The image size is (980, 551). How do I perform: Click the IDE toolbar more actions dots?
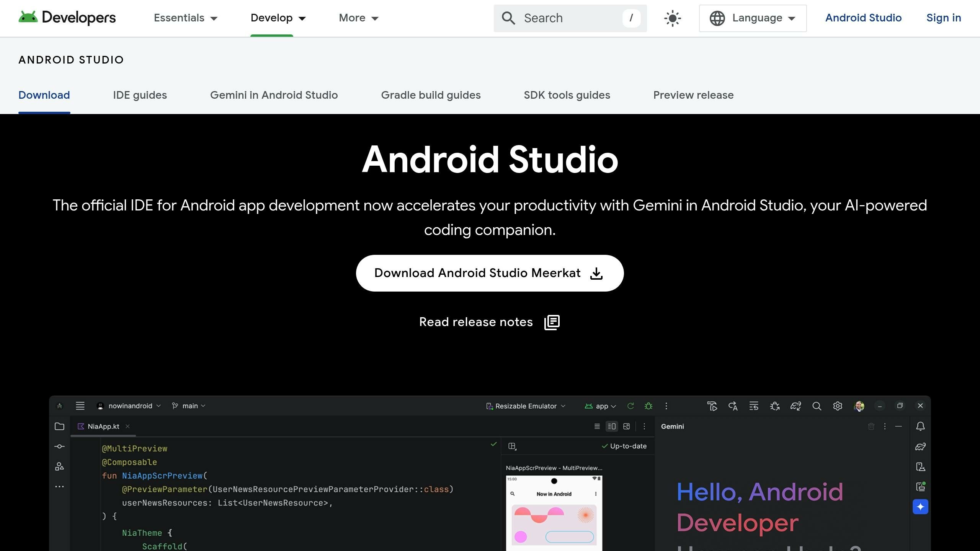[x=666, y=406]
